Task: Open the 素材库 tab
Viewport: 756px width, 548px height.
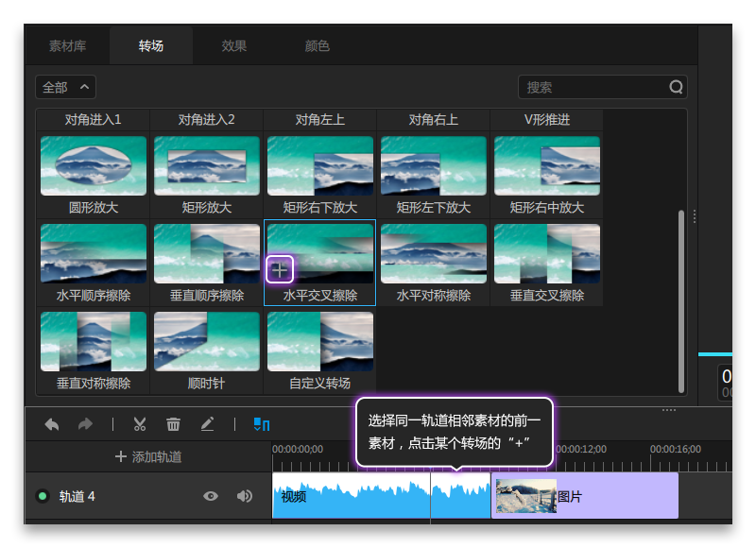Action: point(70,44)
